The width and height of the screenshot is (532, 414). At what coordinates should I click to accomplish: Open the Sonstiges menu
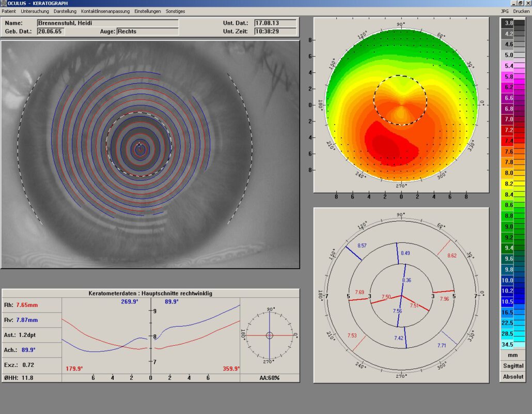coord(175,11)
